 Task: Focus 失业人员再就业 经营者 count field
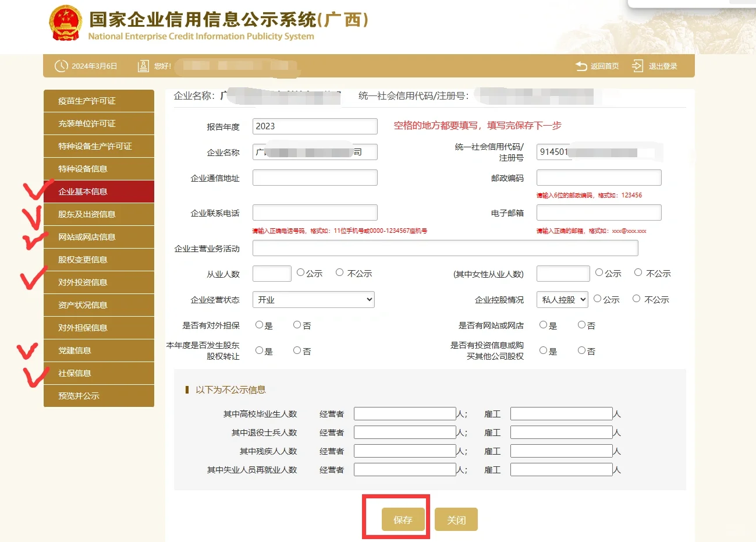[405, 470]
